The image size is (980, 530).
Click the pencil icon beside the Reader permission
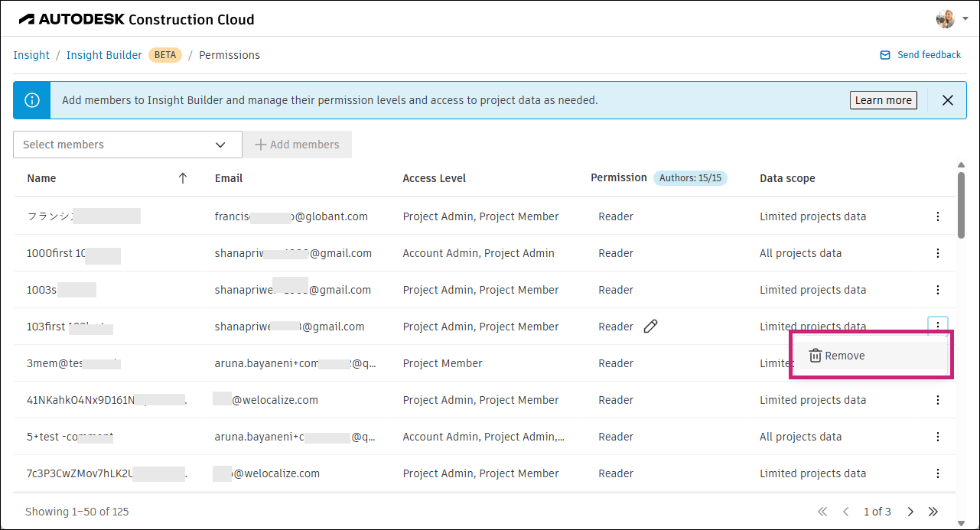(x=650, y=326)
